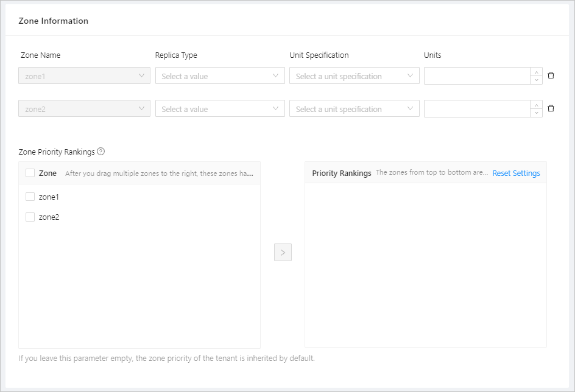
Task: Decrement zone1 Units with down stepper arrow
Action: click(x=535, y=79)
